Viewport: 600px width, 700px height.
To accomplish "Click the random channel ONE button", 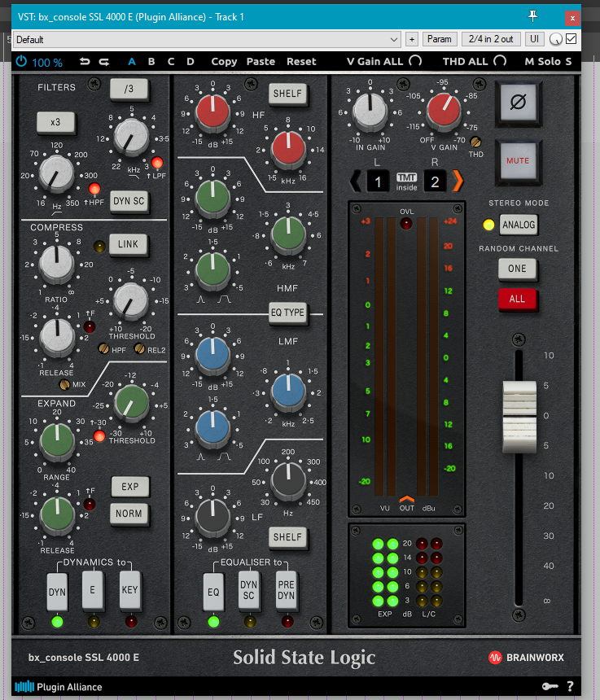I will [517, 269].
